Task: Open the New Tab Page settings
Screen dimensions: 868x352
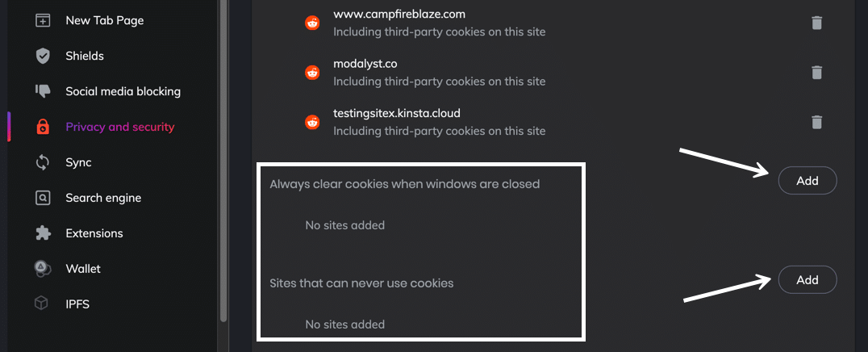Action: 104,20
